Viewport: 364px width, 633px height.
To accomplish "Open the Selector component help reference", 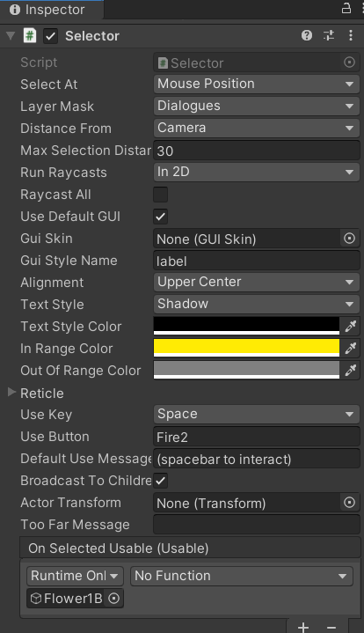I will coord(307,35).
